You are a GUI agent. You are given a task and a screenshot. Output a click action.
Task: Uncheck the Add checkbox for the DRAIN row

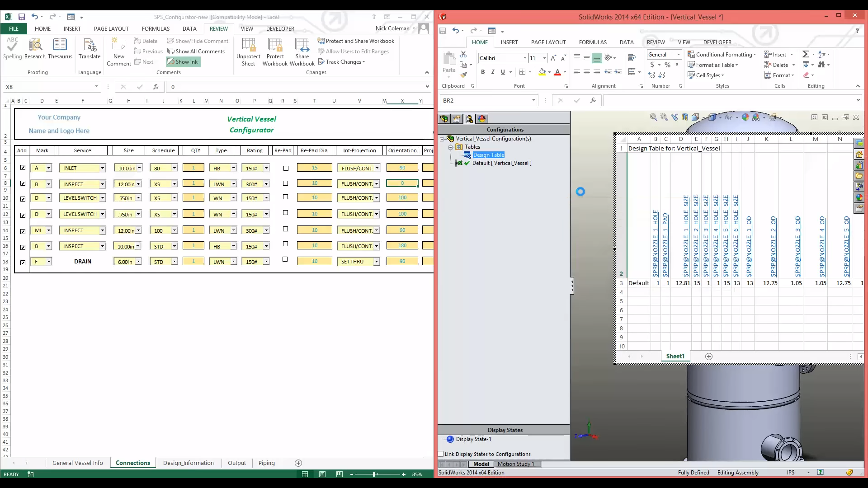click(23, 262)
